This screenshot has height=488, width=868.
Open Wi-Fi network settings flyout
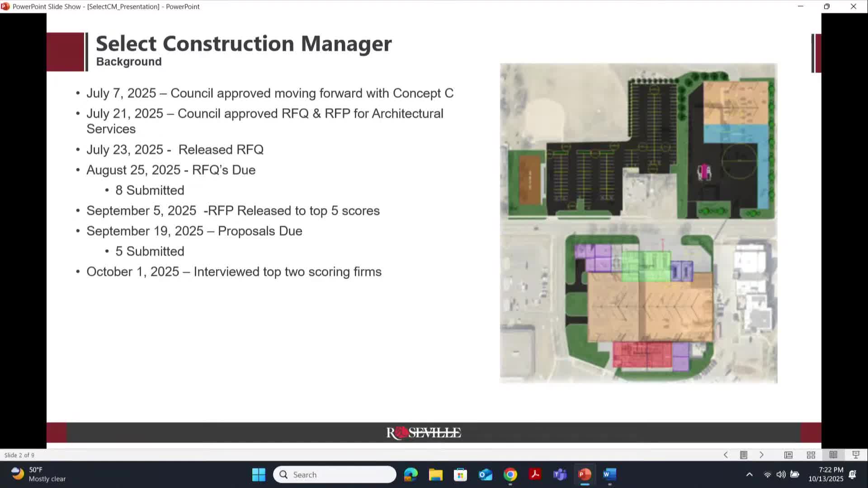[x=767, y=474]
